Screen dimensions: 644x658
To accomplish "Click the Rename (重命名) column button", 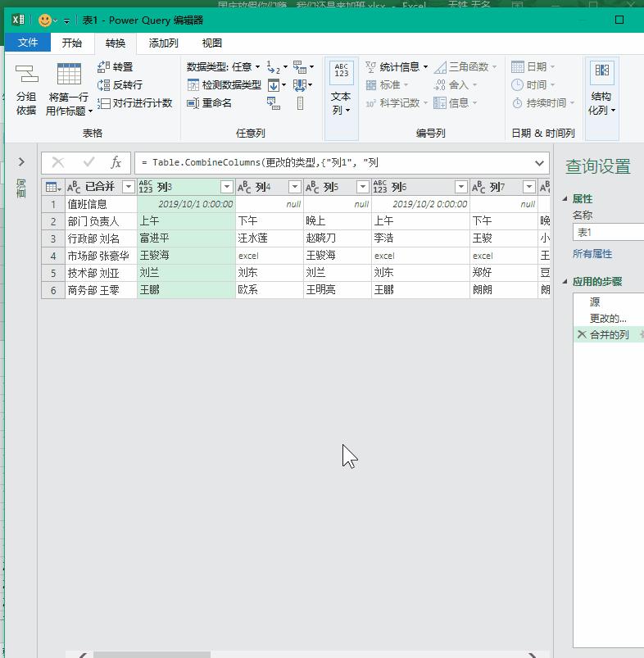I will (x=209, y=102).
